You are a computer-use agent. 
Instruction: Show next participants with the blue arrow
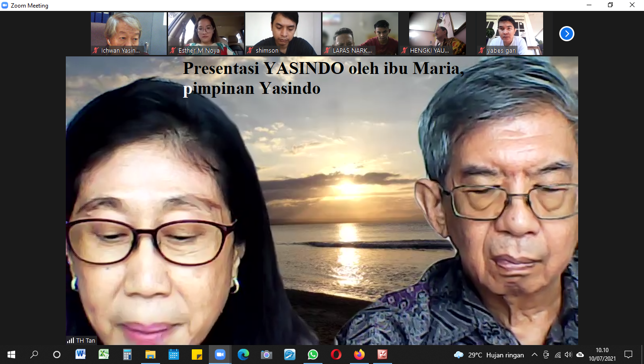(567, 34)
